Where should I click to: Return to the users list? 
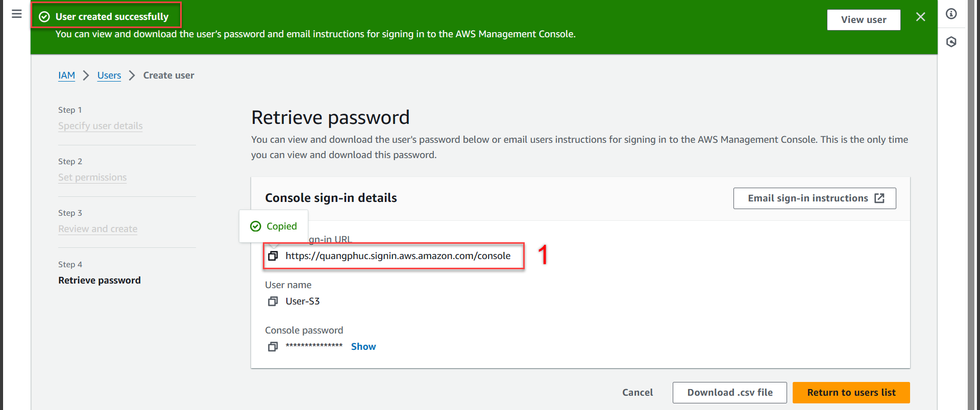851,392
